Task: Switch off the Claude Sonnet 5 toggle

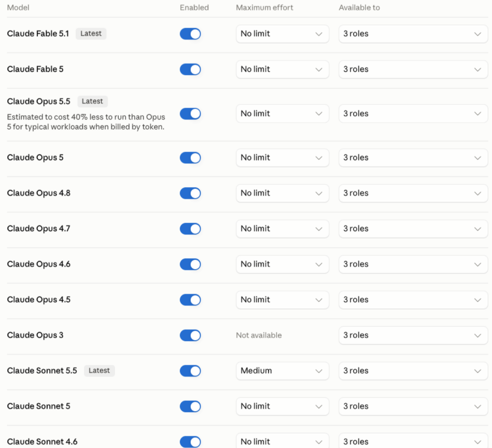Action: click(x=190, y=406)
